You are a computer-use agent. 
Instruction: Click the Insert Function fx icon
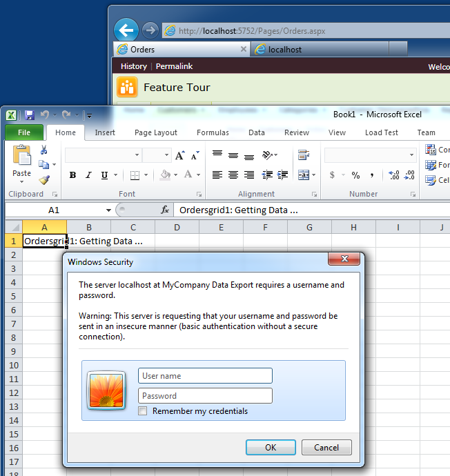coord(165,210)
